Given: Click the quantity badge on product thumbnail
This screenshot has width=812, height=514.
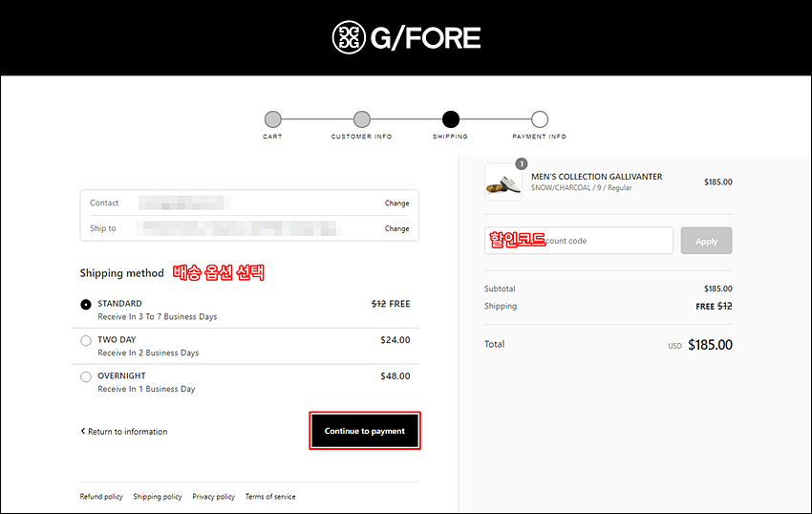Looking at the screenshot, I should [522, 163].
